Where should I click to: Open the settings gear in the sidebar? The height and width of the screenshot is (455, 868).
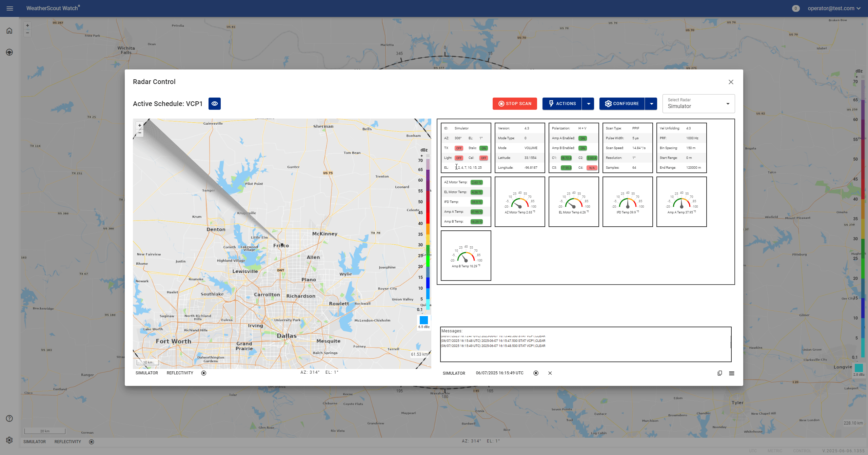[9, 440]
